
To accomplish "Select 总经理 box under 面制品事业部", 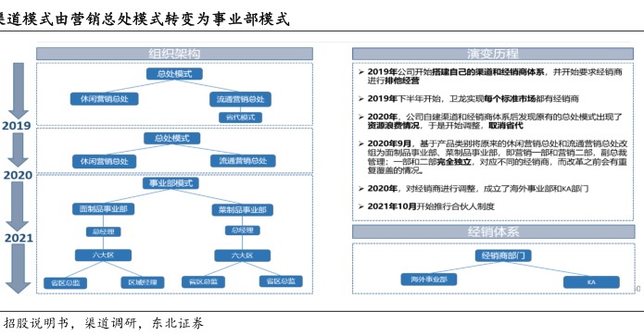I will (x=104, y=231).
